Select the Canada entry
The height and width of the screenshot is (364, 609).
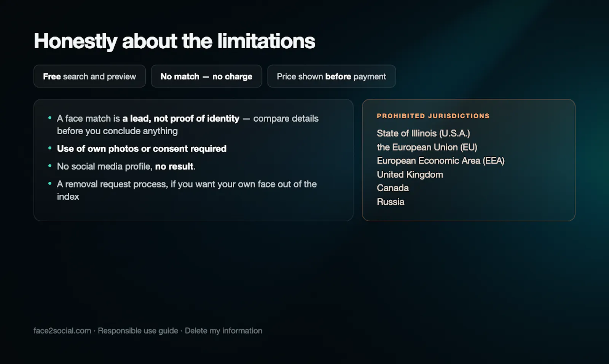pos(393,188)
